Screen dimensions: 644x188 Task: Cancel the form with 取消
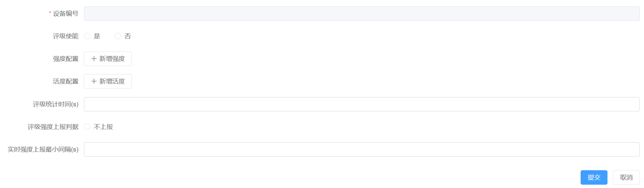626,177
